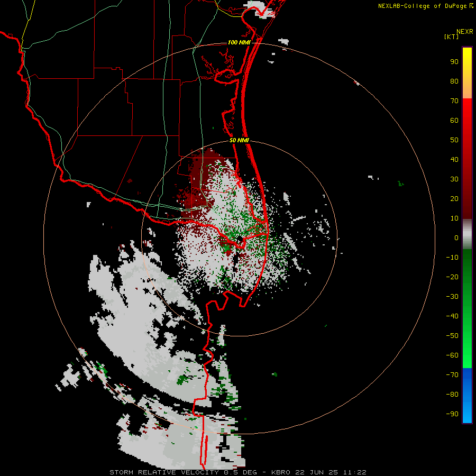Click the 30 value on the velocity legend
The width and height of the screenshot is (476, 476).
click(x=454, y=179)
